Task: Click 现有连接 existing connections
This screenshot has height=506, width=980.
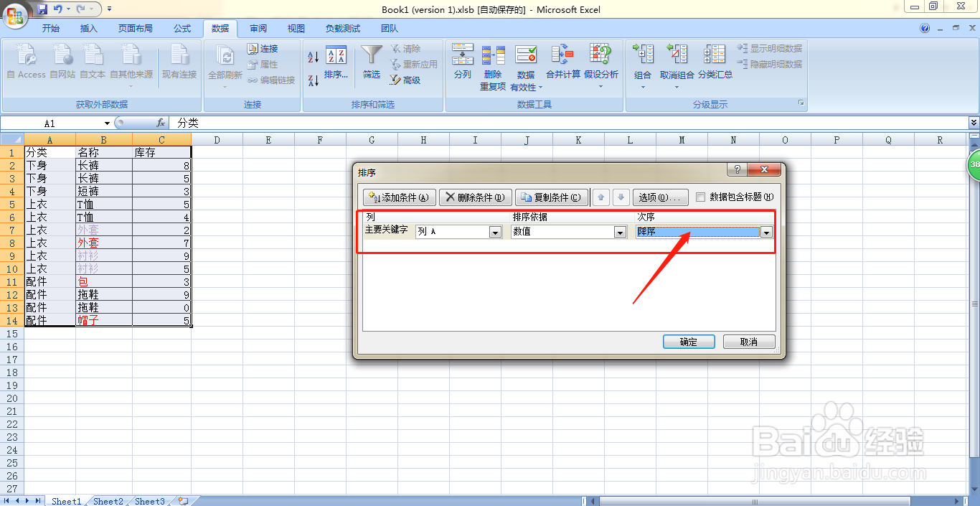Action: [x=179, y=62]
